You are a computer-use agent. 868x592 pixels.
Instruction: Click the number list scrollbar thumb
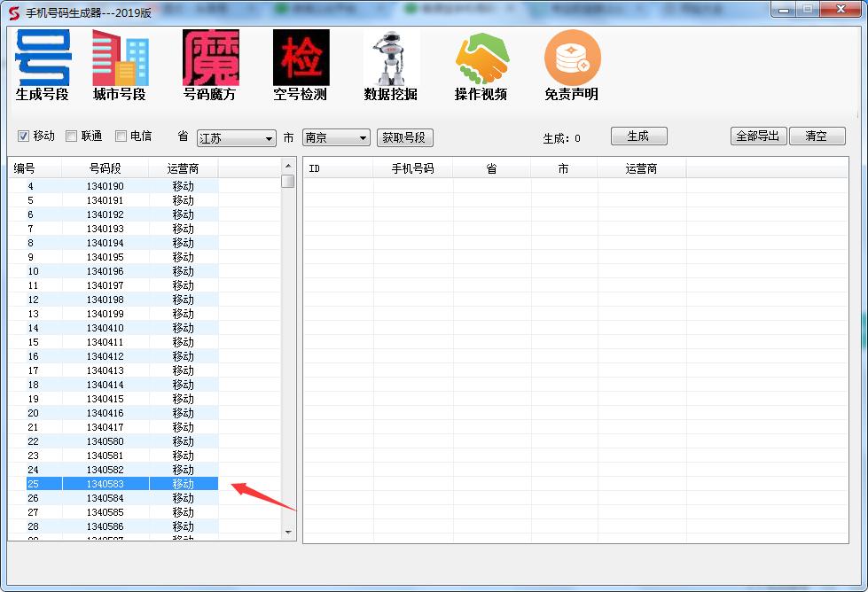point(288,182)
